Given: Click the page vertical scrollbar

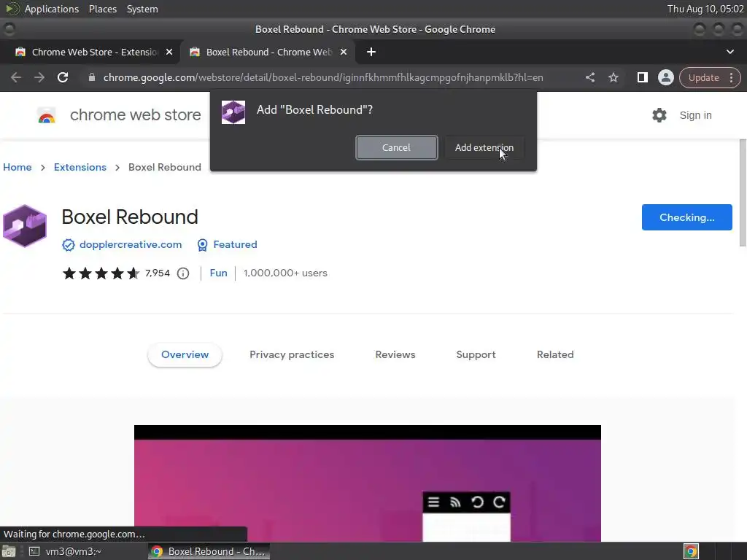Looking at the screenshot, I should [742, 192].
